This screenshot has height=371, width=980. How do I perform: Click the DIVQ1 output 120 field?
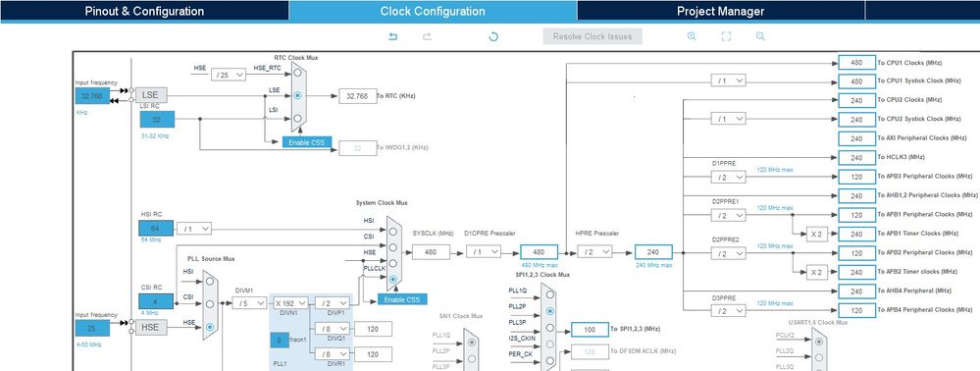pos(373,329)
